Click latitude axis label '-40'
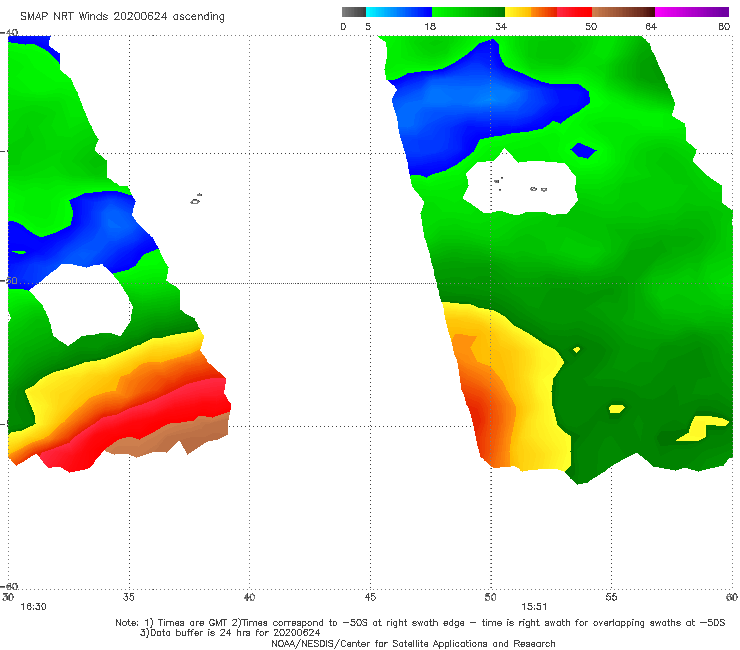 [9, 33]
